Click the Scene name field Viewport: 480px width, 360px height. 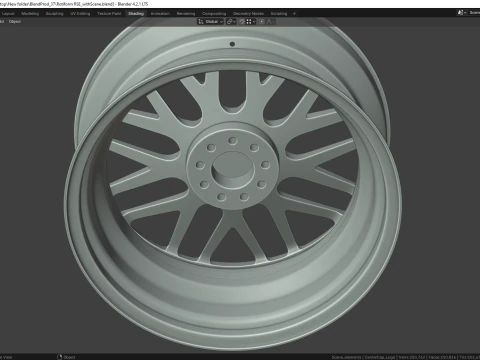(x=474, y=13)
